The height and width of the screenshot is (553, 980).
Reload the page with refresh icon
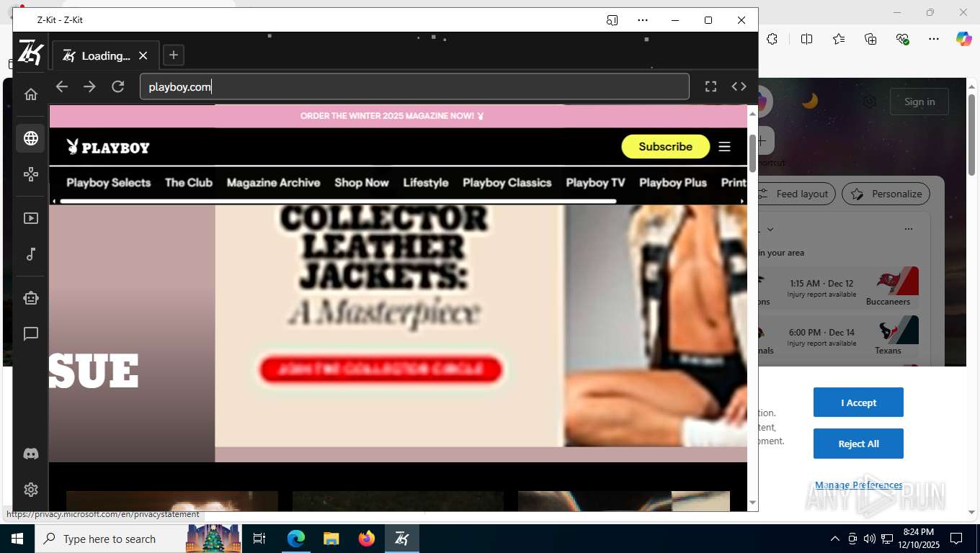coord(118,86)
